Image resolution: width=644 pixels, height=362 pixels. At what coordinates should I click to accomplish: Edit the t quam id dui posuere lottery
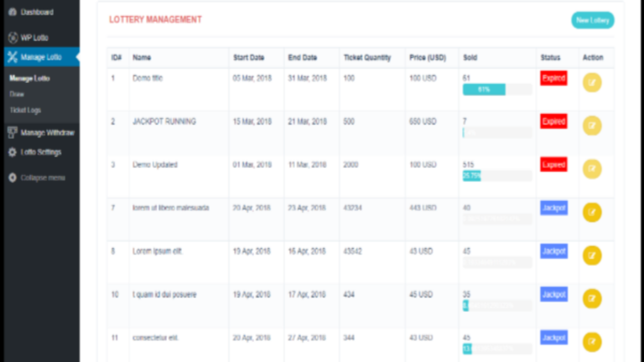(x=592, y=298)
